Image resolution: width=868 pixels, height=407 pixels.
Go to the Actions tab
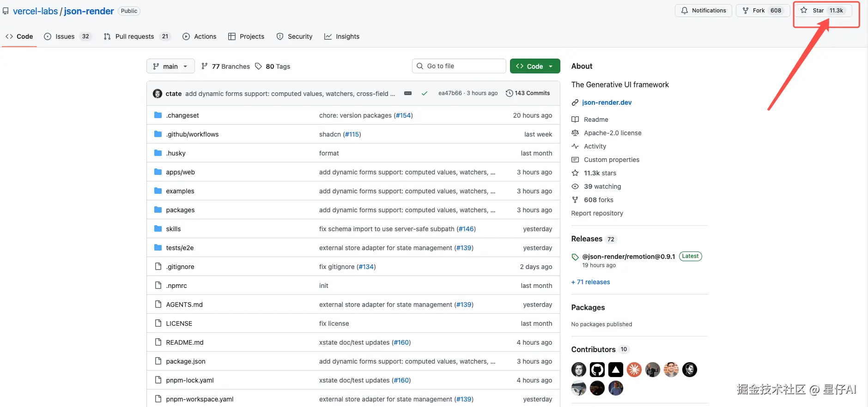200,36
